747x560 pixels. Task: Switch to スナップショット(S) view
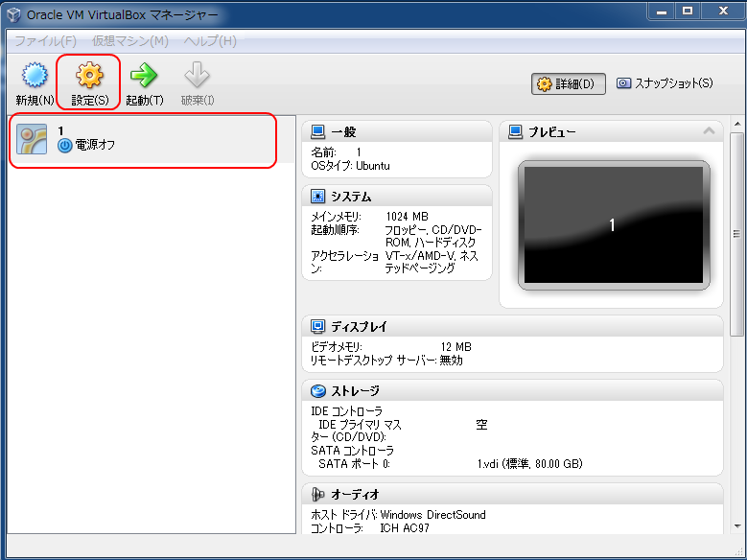point(665,83)
